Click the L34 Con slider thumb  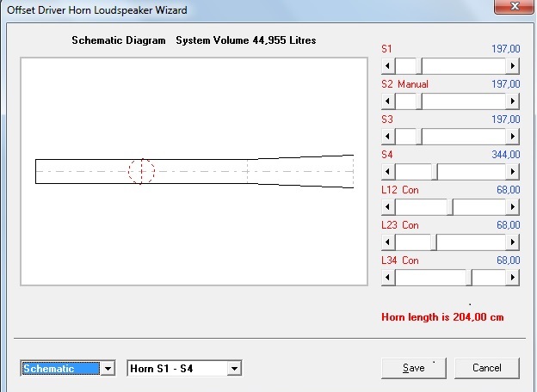pyautogui.click(x=469, y=277)
